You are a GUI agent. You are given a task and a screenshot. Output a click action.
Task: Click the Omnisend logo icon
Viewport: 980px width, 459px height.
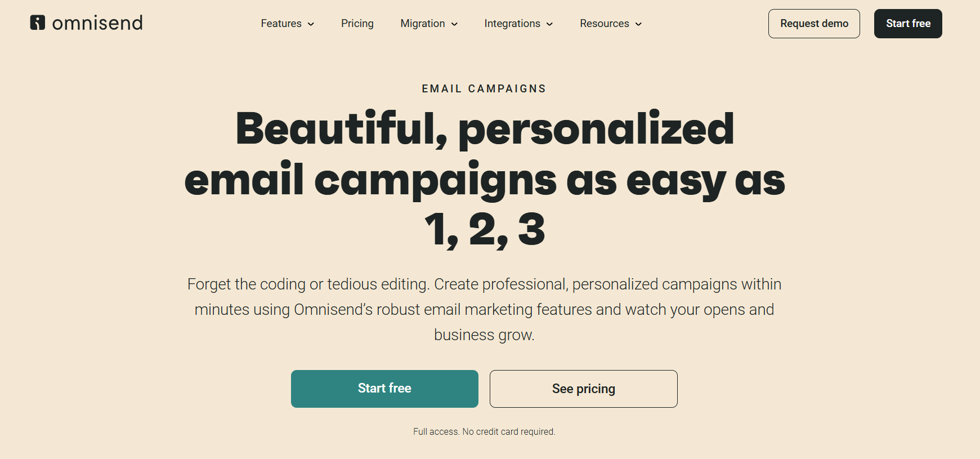38,23
